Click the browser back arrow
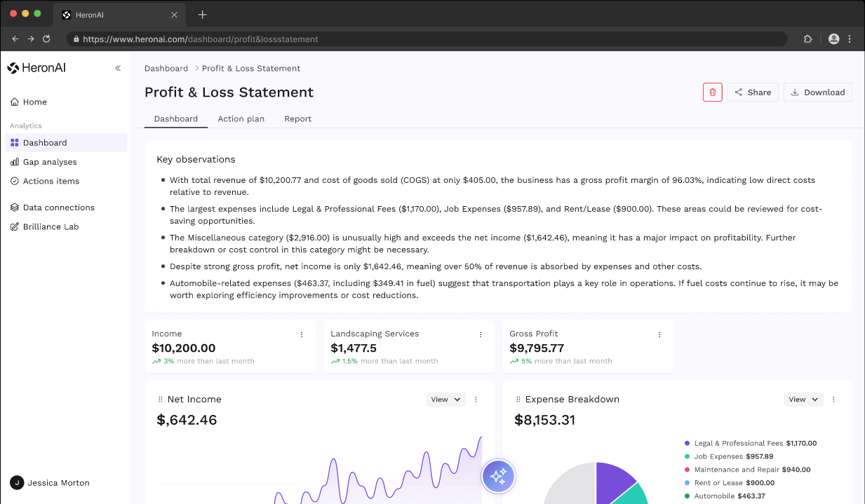Image resolution: width=865 pixels, height=504 pixels. tap(15, 39)
